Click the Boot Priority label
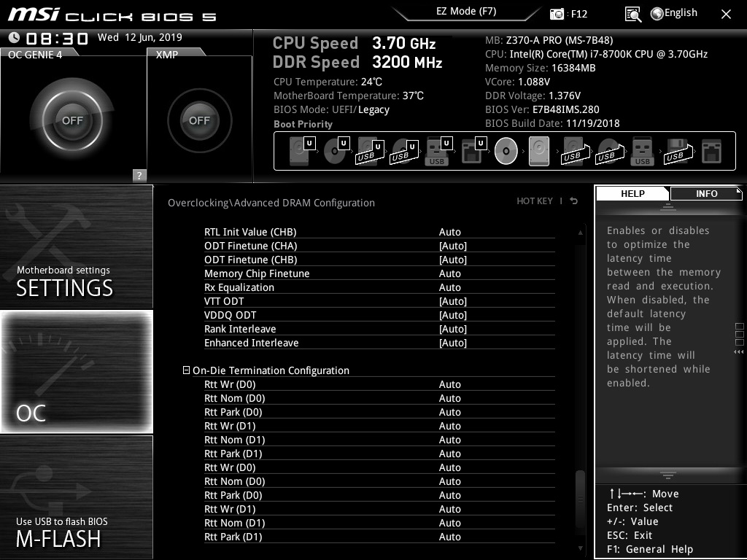The image size is (747, 560). [303, 124]
